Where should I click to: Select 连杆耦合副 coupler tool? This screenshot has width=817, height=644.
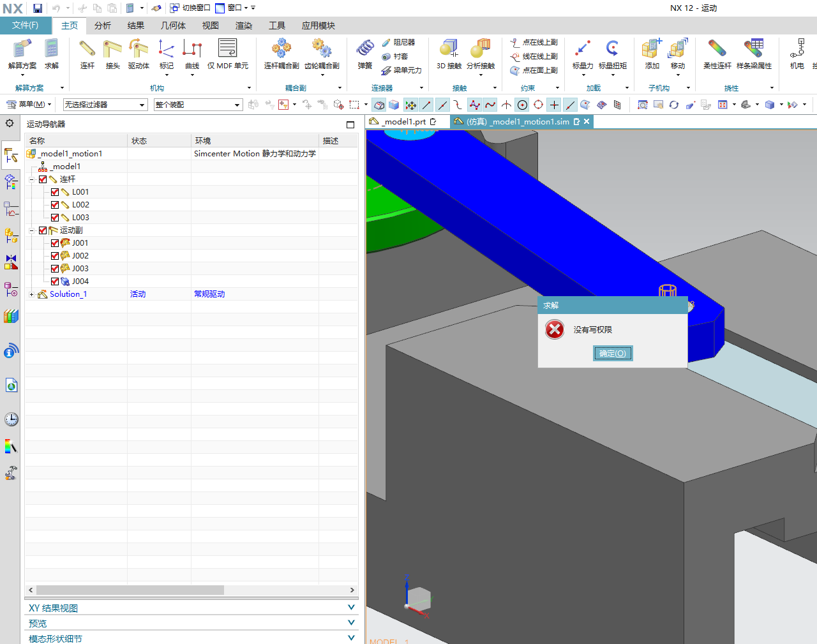pos(281,54)
